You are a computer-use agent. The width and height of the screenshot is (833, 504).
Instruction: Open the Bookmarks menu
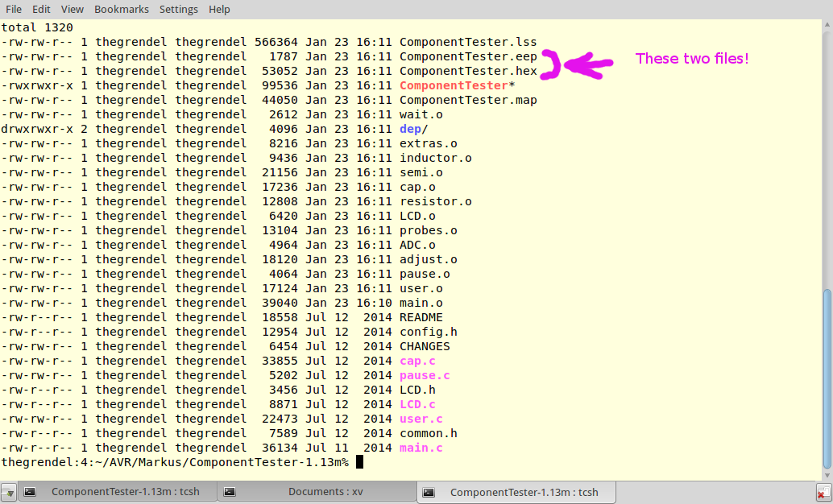point(121,9)
